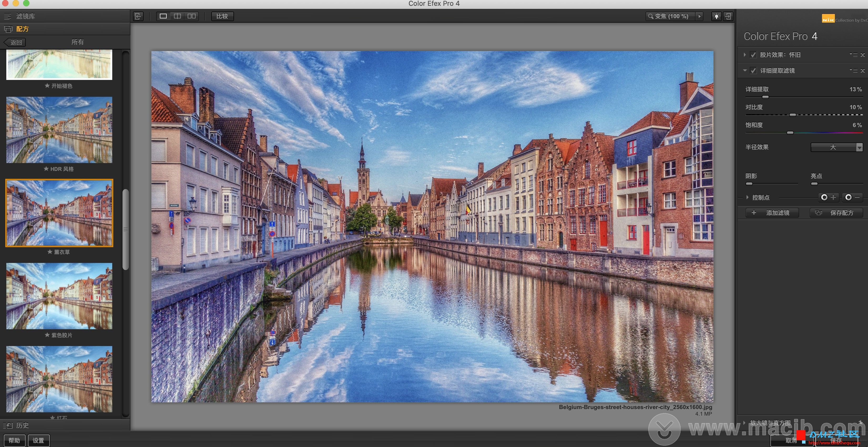Screen dimensions: 868x447
Task: Open the 变焦 (100 %) zoom dropdown arrow
Action: [x=699, y=16]
